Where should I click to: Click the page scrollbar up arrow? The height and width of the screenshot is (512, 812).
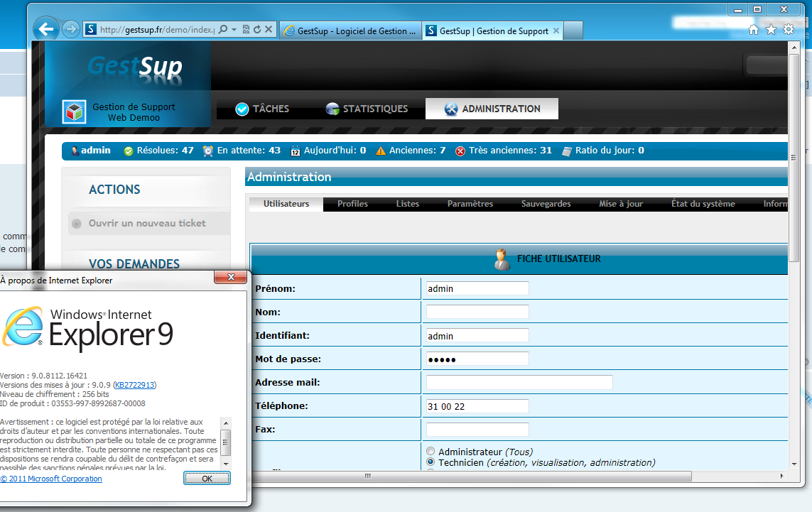(794, 47)
